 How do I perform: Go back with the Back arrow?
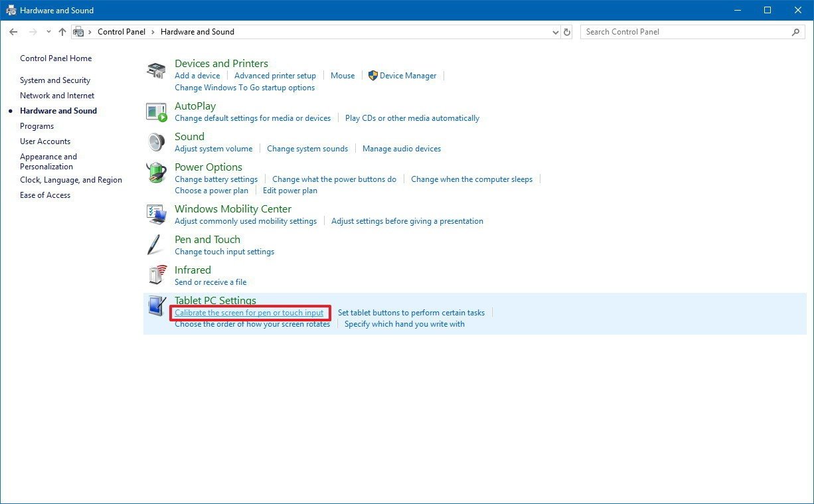13,32
